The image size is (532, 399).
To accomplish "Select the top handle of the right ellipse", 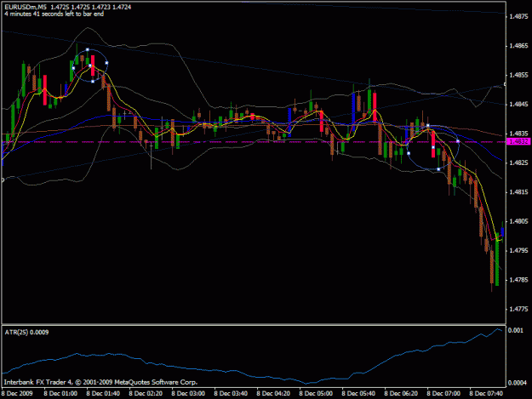I will (x=428, y=126).
